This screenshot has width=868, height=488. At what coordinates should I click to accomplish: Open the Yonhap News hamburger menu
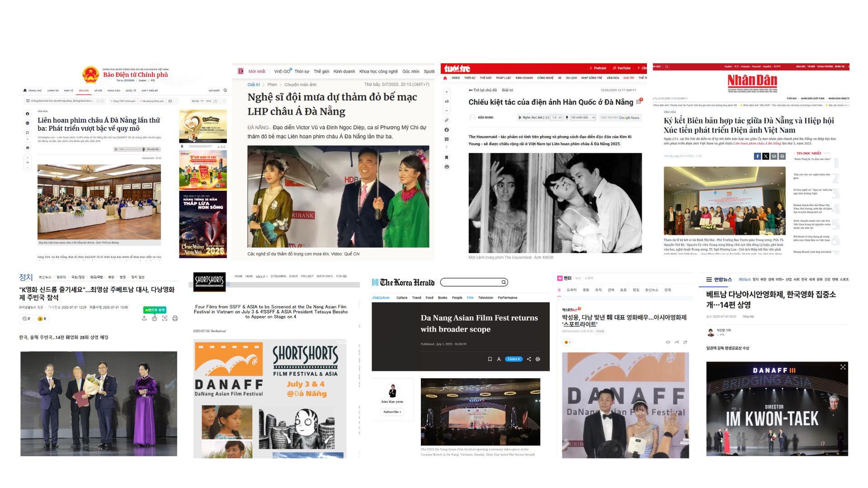(709, 279)
